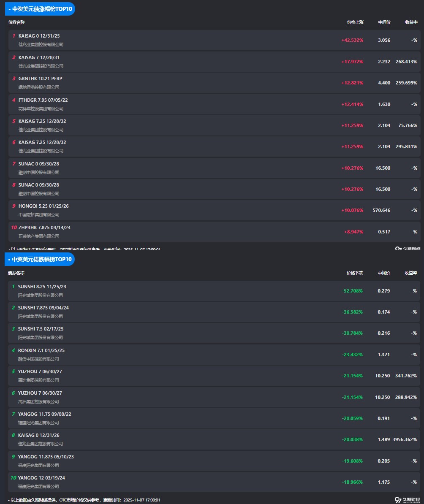424x504 pixels.
Task: Open the KAISAG 0 12/31/25 bond
Action: [x=39, y=36]
